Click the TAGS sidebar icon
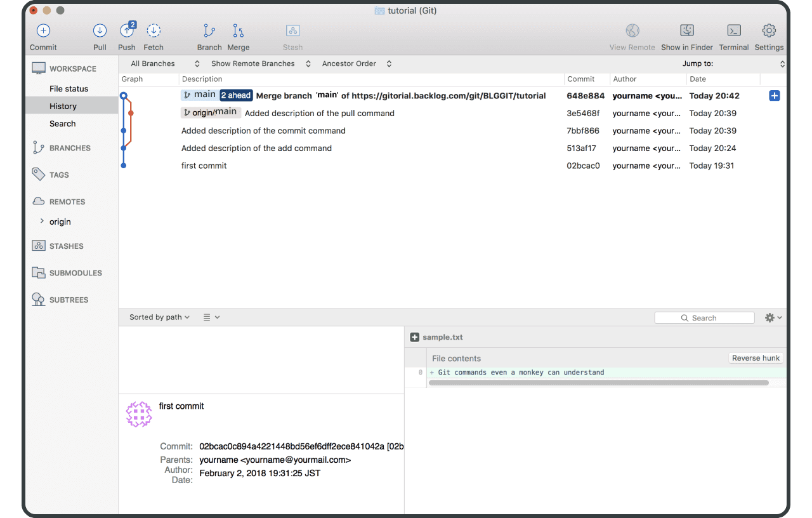Viewport: 812px width, 518px height. (39, 175)
